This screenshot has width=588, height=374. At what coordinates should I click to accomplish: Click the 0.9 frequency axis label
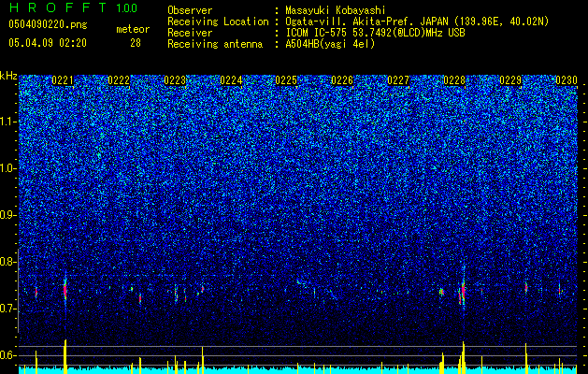point(8,215)
